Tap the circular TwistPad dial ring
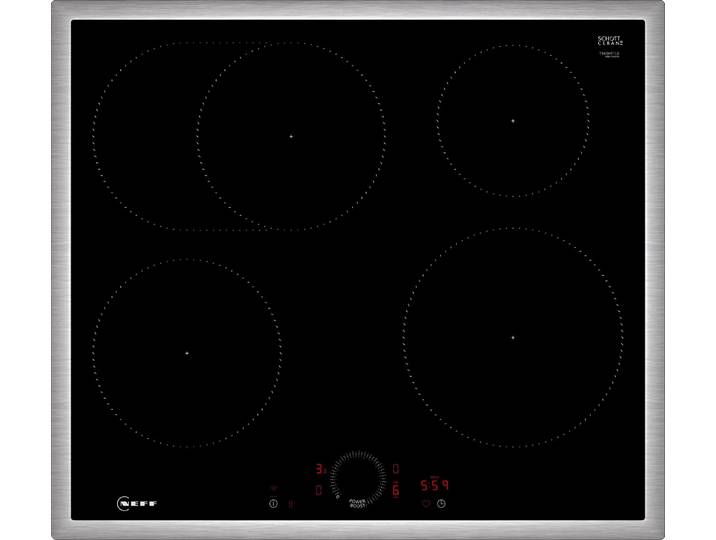 tap(358, 478)
